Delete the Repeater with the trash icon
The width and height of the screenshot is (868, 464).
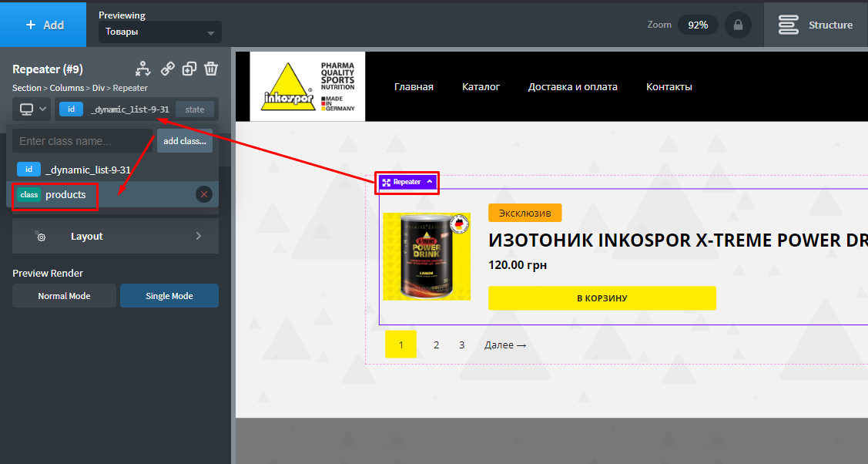pyautogui.click(x=211, y=69)
